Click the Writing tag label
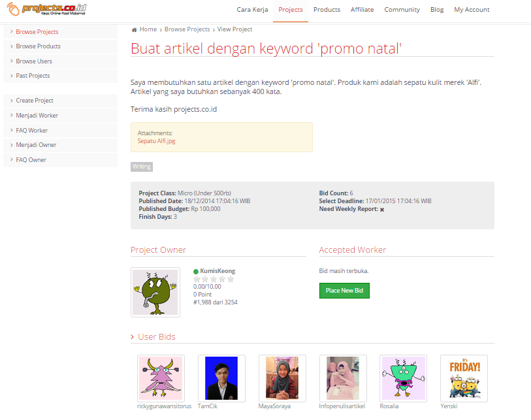Screen dimensions: 531x420 (x=142, y=167)
